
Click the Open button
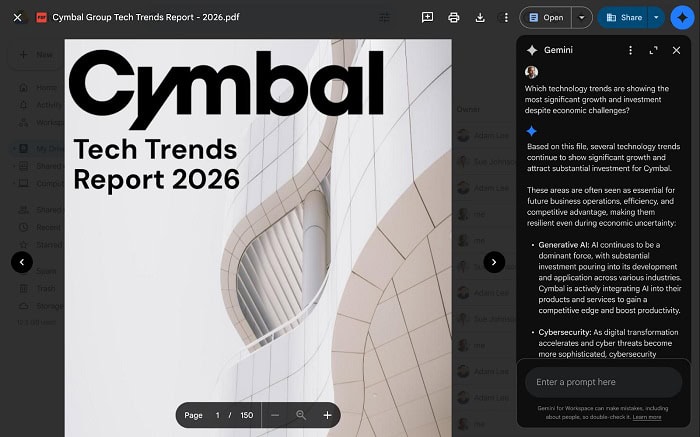(x=546, y=17)
